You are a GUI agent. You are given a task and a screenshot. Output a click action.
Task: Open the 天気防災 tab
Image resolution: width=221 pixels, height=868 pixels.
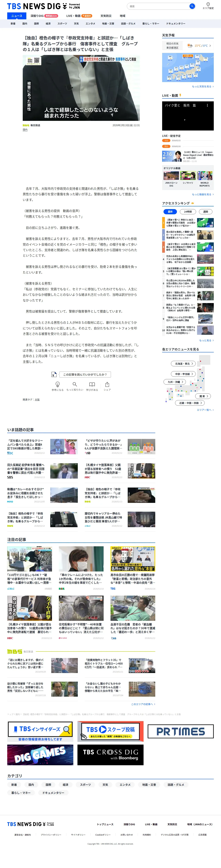pos(106,16)
